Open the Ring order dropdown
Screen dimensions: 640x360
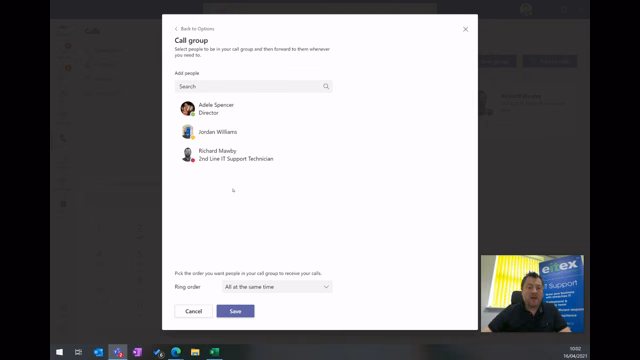click(x=277, y=287)
